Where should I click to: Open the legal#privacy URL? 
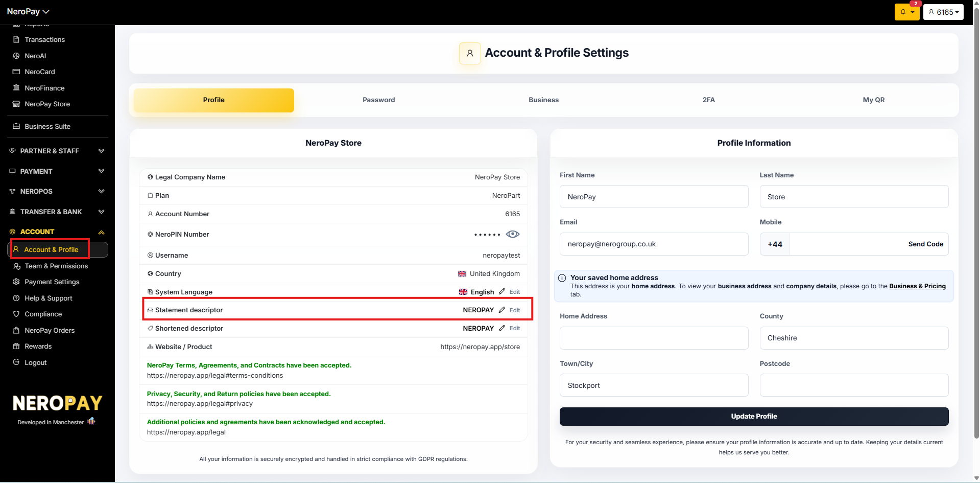(200, 404)
